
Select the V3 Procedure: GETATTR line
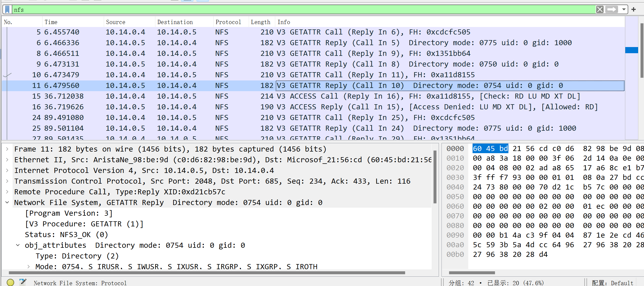(84, 224)
